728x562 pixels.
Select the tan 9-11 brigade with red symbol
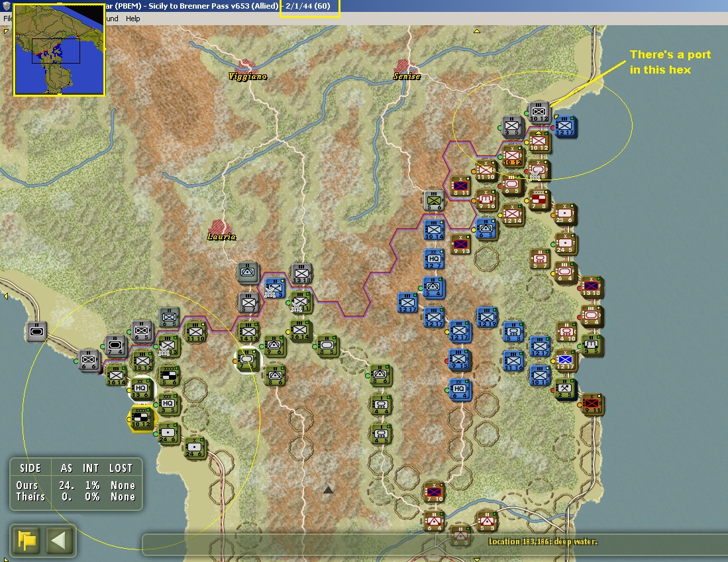click(592, 404)
